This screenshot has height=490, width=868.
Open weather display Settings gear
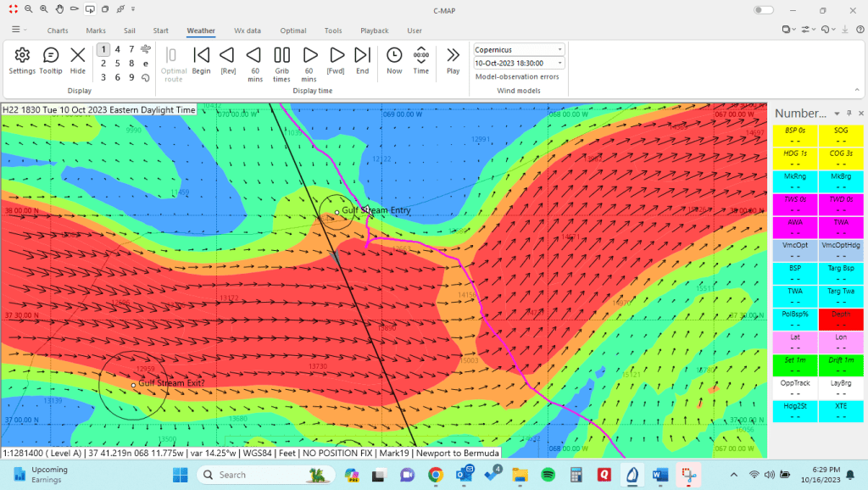point(22,60)
